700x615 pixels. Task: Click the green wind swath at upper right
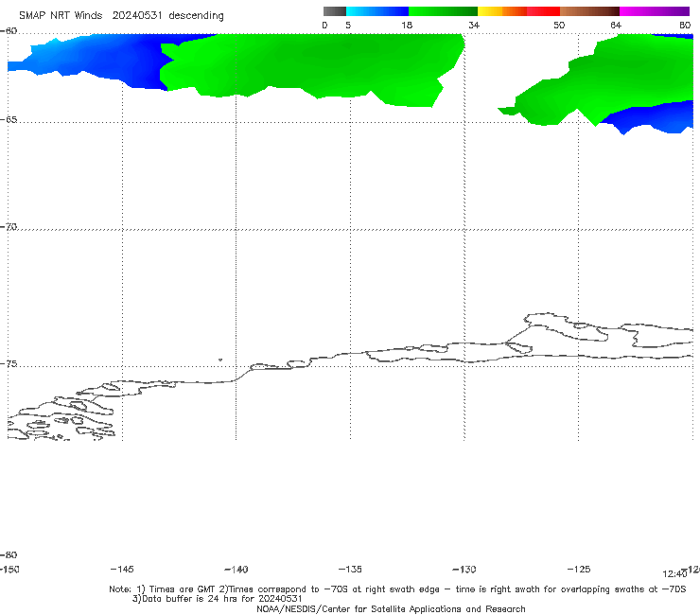point(616,76)
